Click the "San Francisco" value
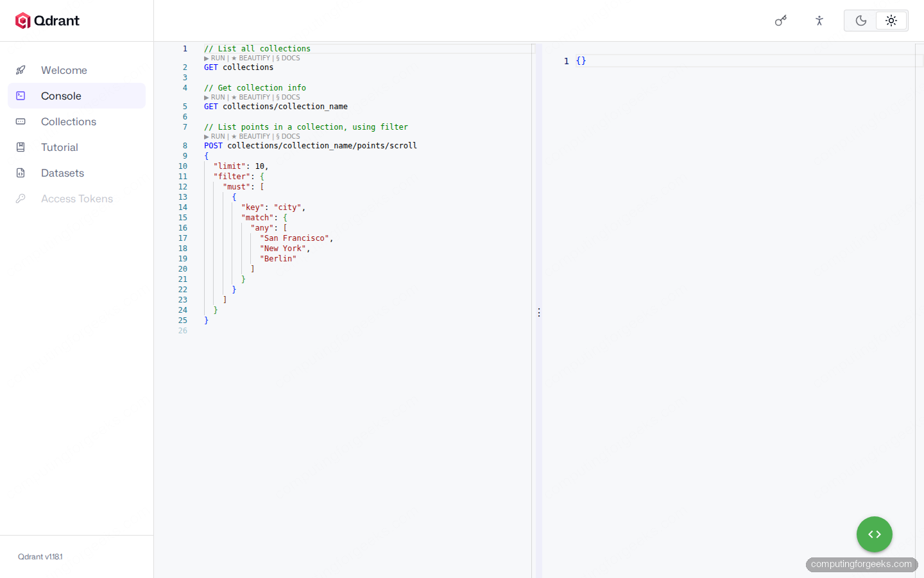 [x=295, y=238]
